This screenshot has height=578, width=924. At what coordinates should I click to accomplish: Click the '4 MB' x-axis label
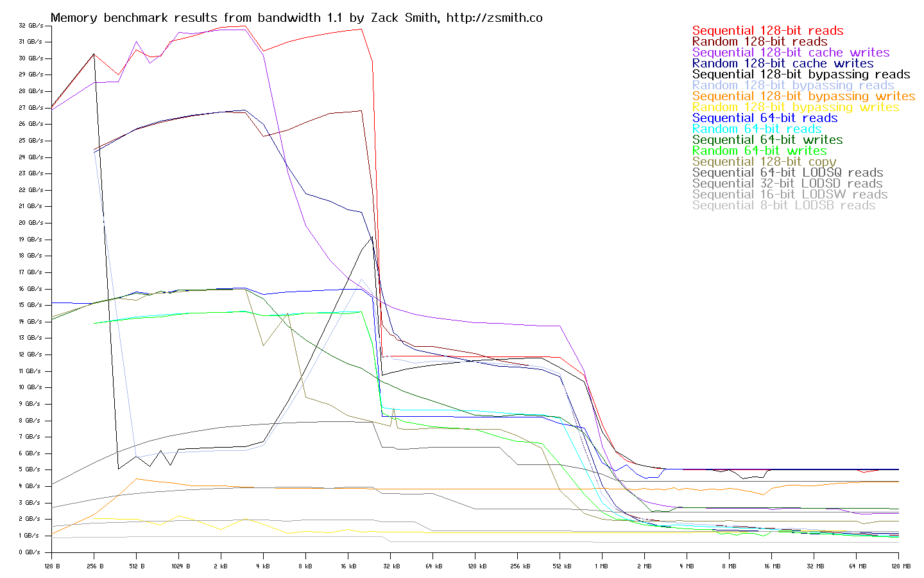coord(687,566)
